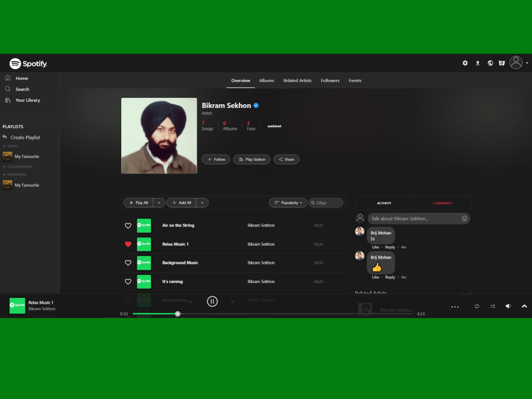This screenshot has height=399, width=532.
Task: Open the upload music icon in top bar
Action: (477, 63)
